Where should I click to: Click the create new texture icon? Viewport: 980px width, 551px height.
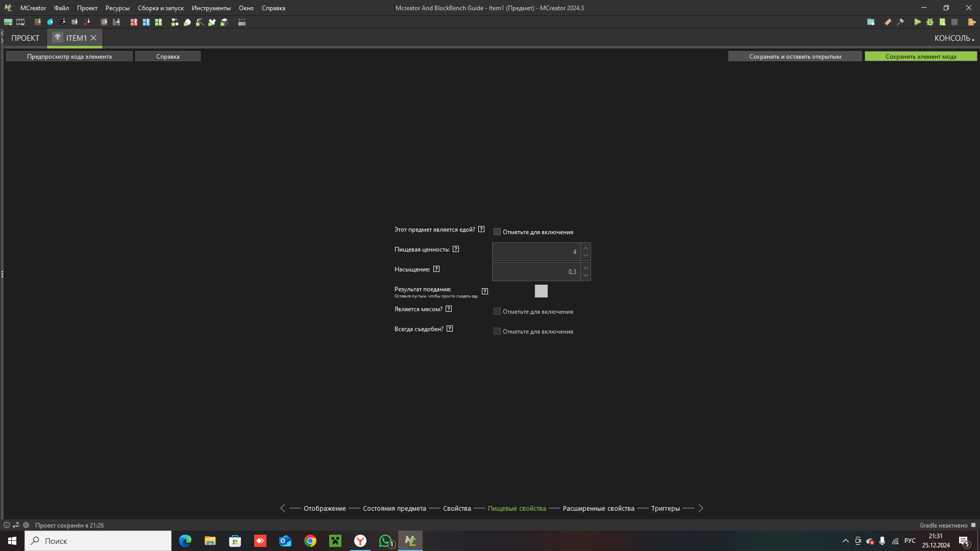tap(8, 22)
